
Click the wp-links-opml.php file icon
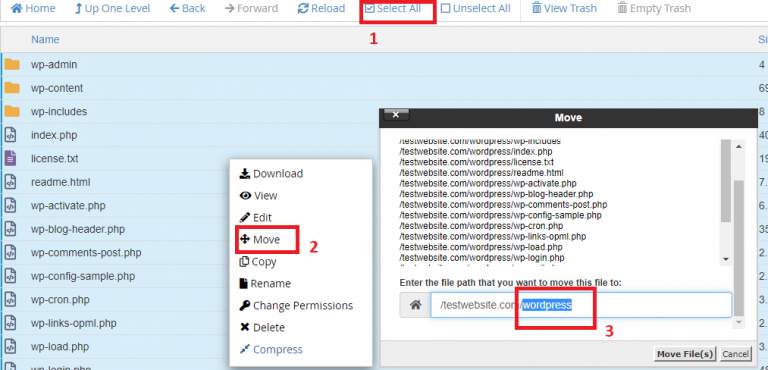tap(10, 323)
